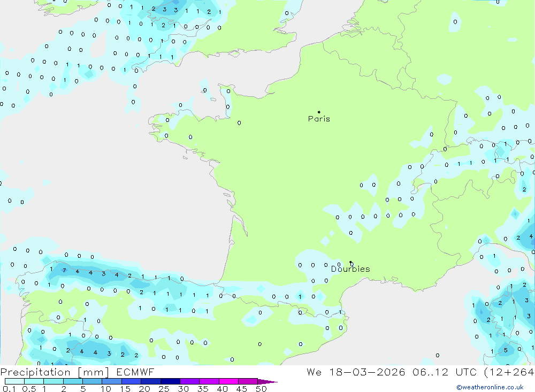Select the 30 mm purple legend swatch
The height and width of the screenshot is (392, 535).
coord(190,381)
